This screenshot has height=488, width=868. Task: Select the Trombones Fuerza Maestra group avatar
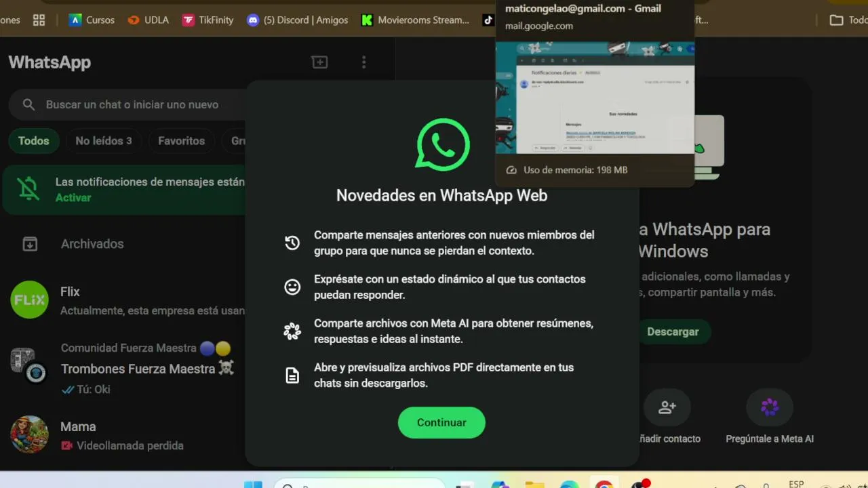[x=28, y=366]
